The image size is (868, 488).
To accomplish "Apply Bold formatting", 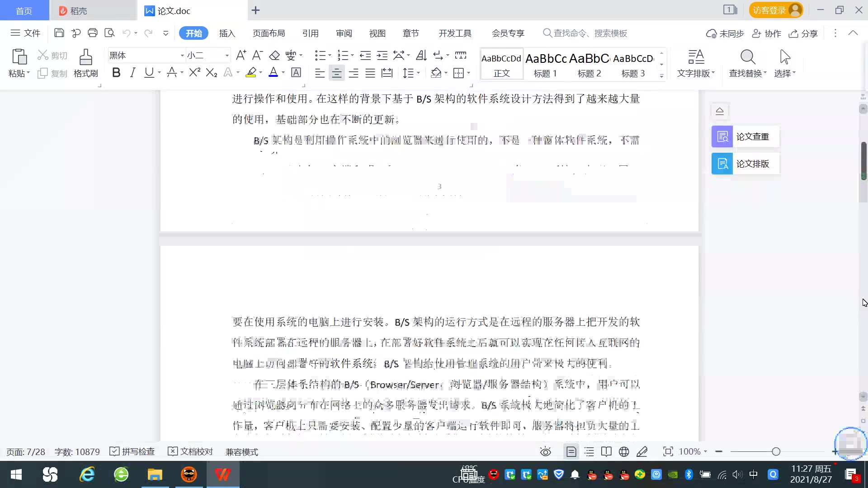I will click(116, 73).
